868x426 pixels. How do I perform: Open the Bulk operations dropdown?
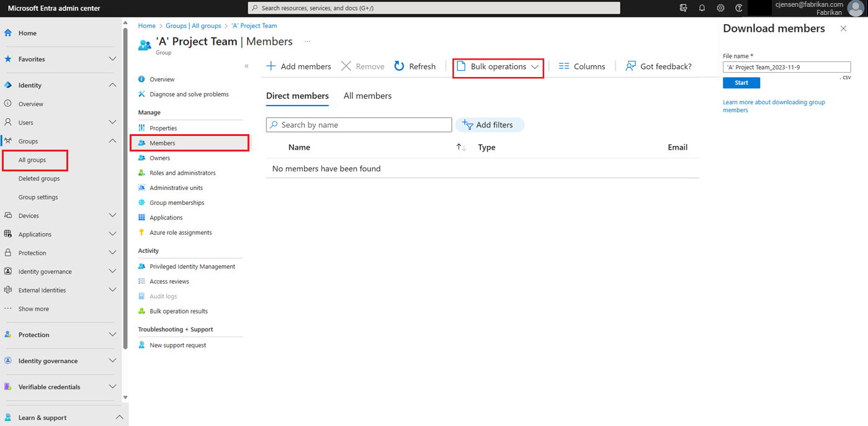coord(498,66)
